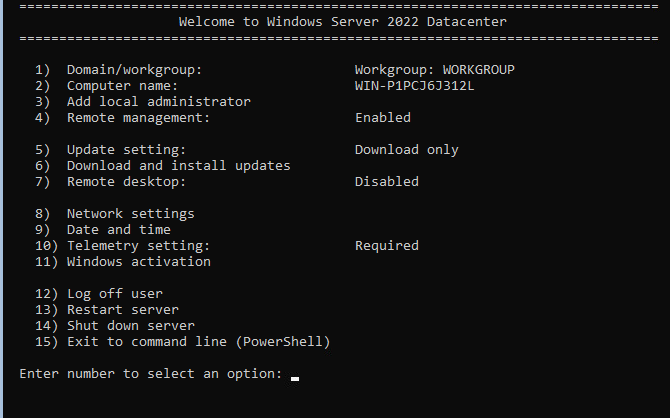Select the '14) Shut down server' line

pos(115,326)
